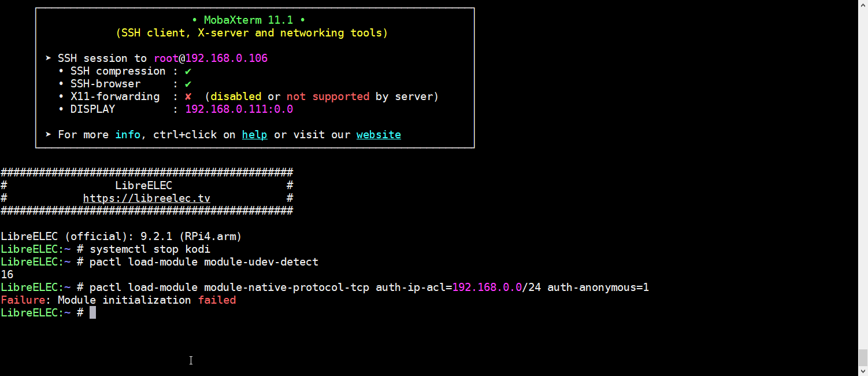Click the DISPLAY value 192.168.0.111:0.0
The image size is (868, 376).
point(239,109)
